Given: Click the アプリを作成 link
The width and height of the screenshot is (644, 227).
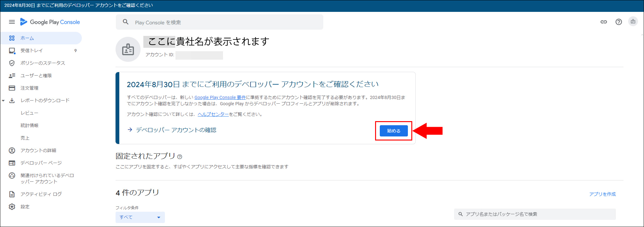Looking at the screenshot, I should pos(602,194).
